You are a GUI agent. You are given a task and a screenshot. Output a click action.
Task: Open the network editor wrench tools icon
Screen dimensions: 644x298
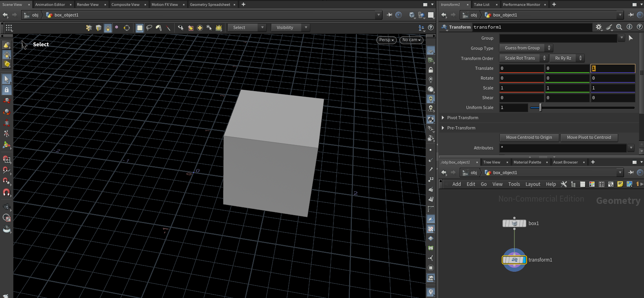pyautogui.click(x=564, y=184)
